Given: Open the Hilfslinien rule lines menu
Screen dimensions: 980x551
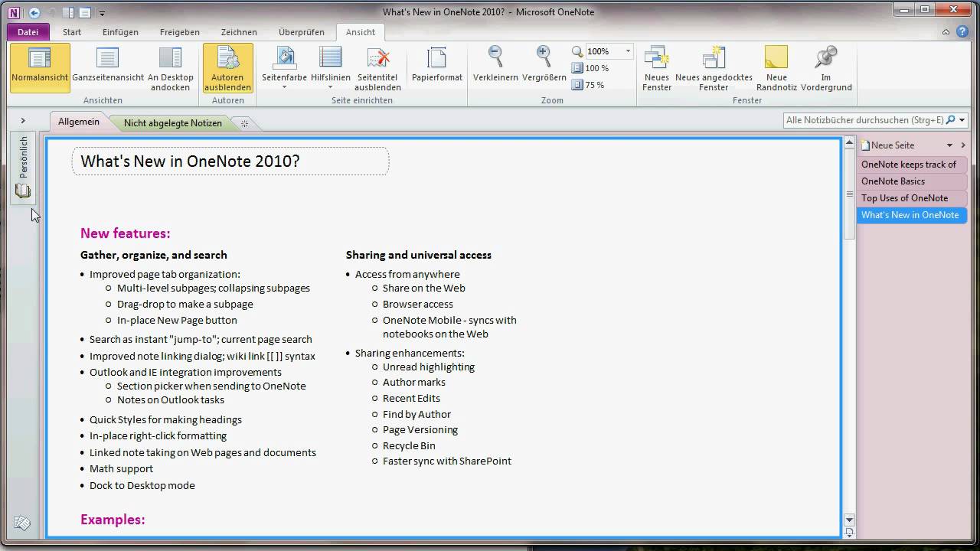Looking at the screenshot, I should point(330,69).
